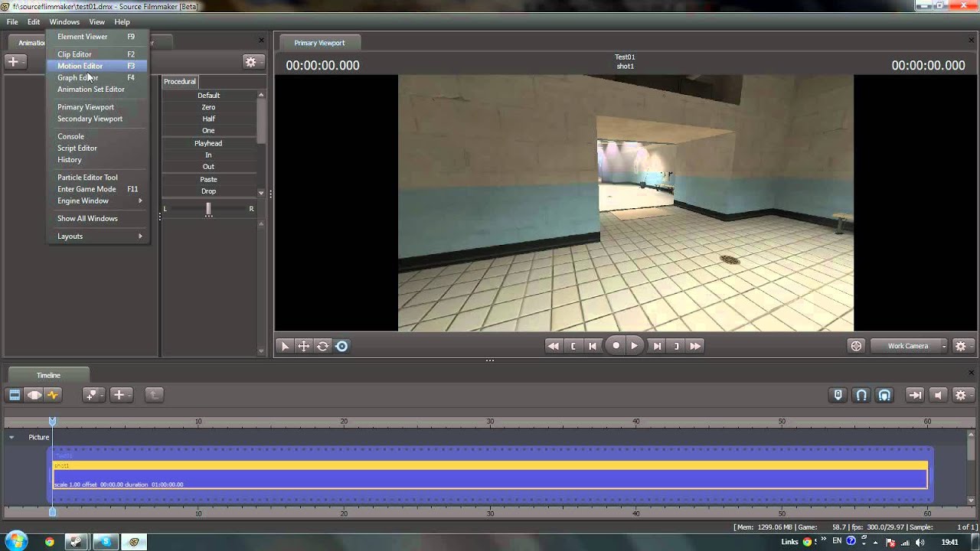This screenshot has height=551, width=980.
Task: Go to previous clip bracket button
Action: 573,346
